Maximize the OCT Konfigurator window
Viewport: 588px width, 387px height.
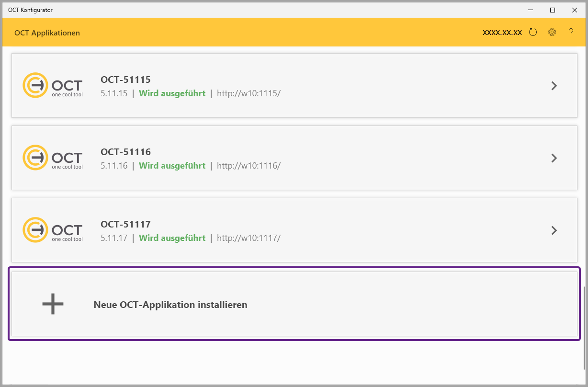tap(553, 10)
